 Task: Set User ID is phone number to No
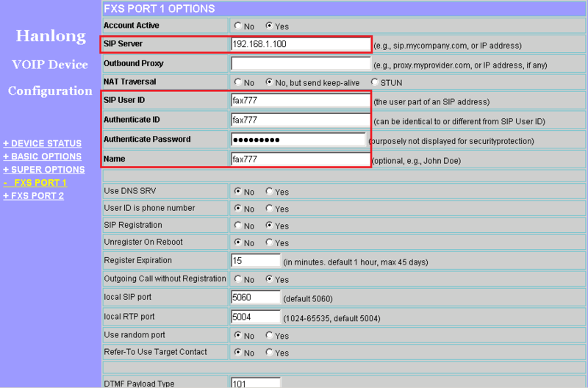[x=237, y=208]
